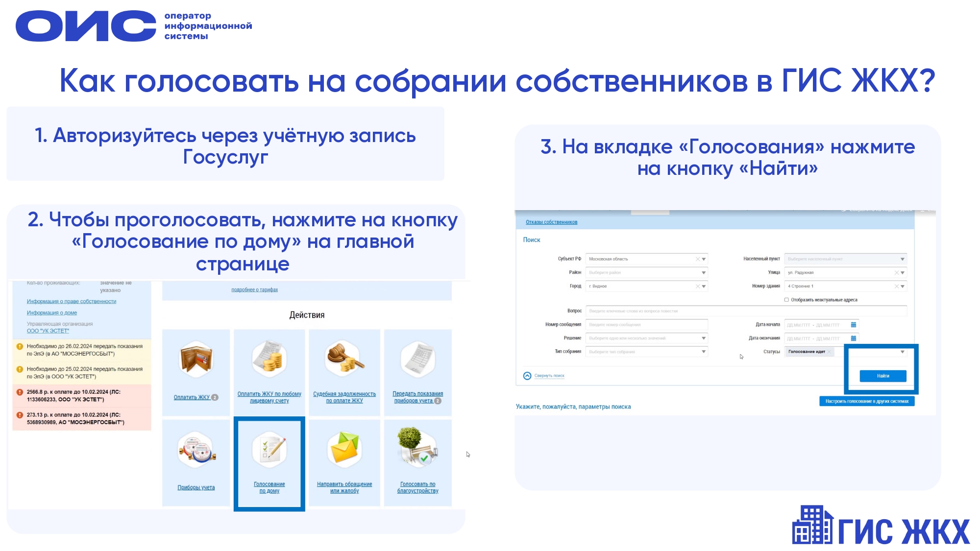Image resolution: width=980 pixels, height=551 pixels.
Task: Open the Информация о доме link
Action: click(52, 313)
